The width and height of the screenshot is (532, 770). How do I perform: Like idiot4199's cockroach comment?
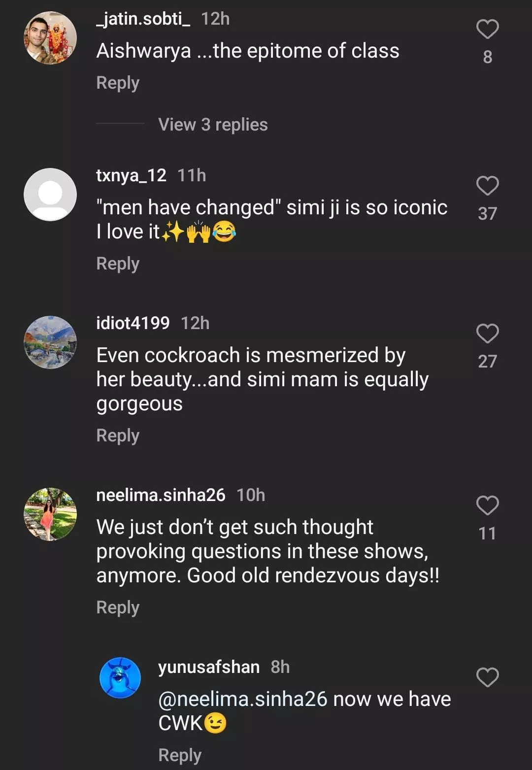click(x=487, y=334)
